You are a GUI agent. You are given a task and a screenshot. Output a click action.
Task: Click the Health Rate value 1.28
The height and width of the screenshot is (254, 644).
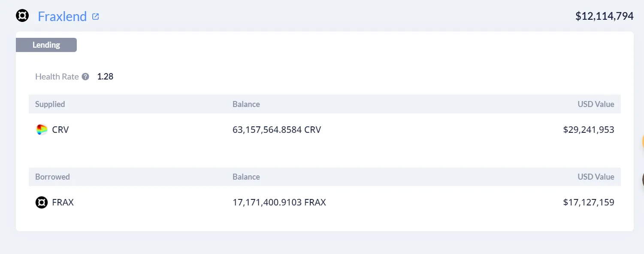tap(105, 77)
